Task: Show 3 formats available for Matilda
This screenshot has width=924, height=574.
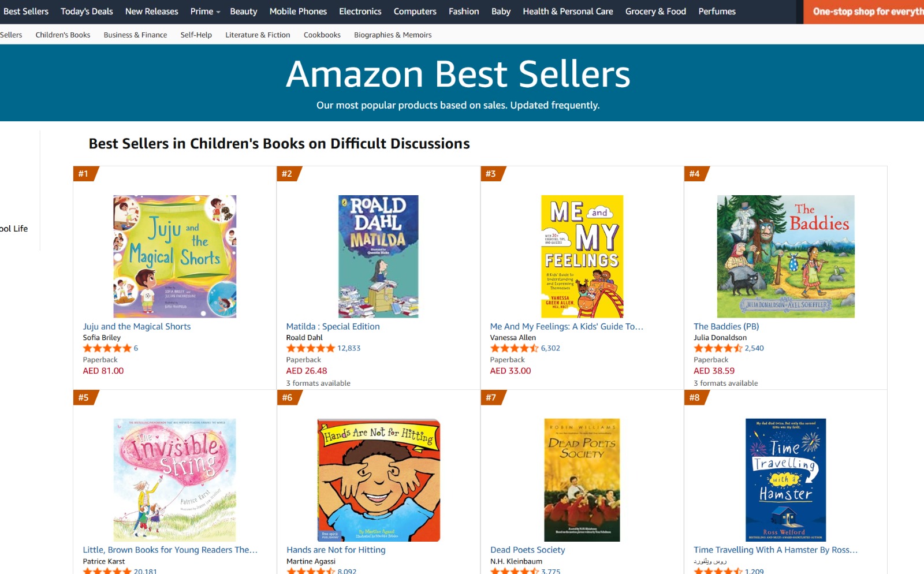Action: pos(318,383)
